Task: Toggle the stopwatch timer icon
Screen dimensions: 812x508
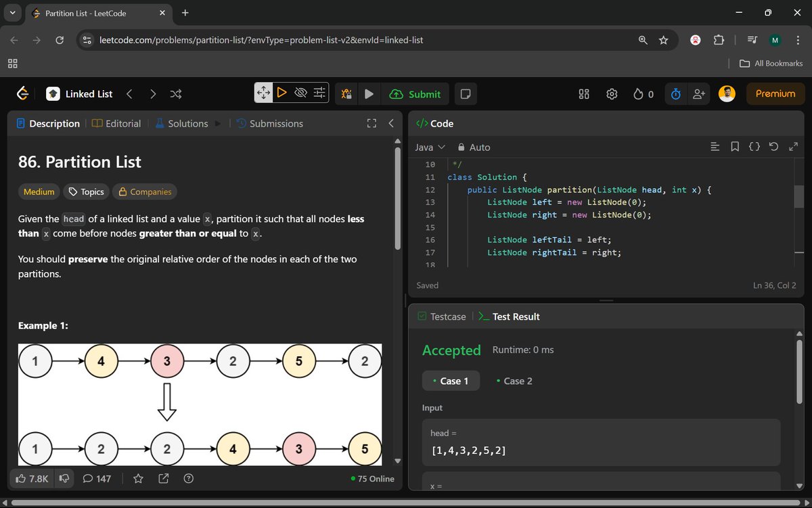Action: coord(675,94)
